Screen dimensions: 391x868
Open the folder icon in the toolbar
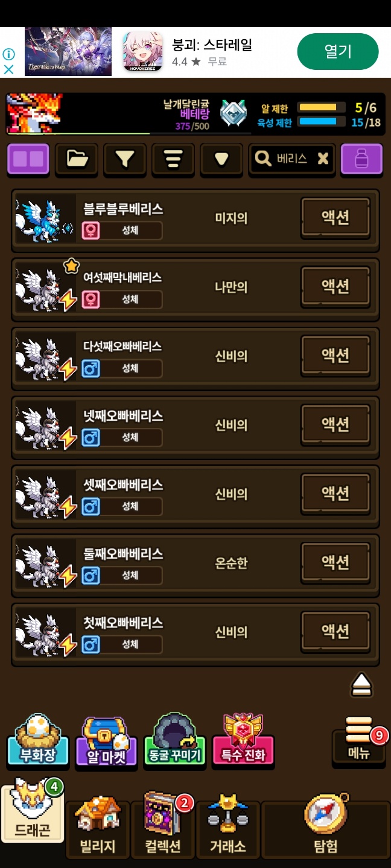pyautogui.click(x=77, y=159)
